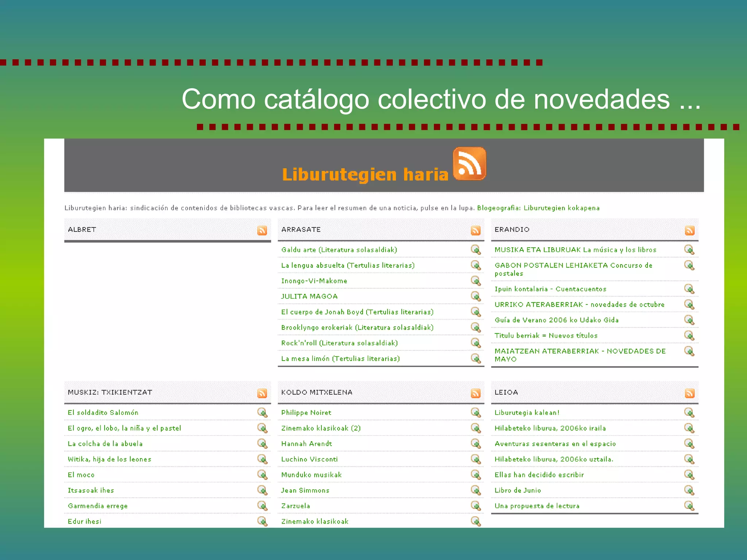The height and width of the screenshot is (560, 747).
Task: Click magnifier beside Hannah Arendt
Action: pos(476,443)
